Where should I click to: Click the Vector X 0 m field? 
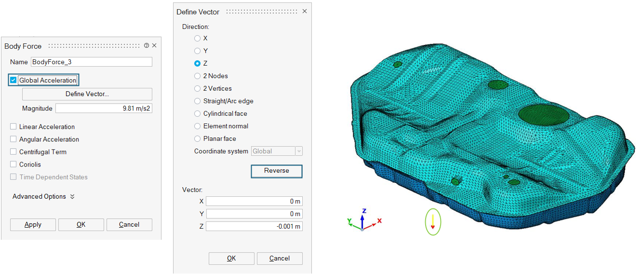[254, 201]
